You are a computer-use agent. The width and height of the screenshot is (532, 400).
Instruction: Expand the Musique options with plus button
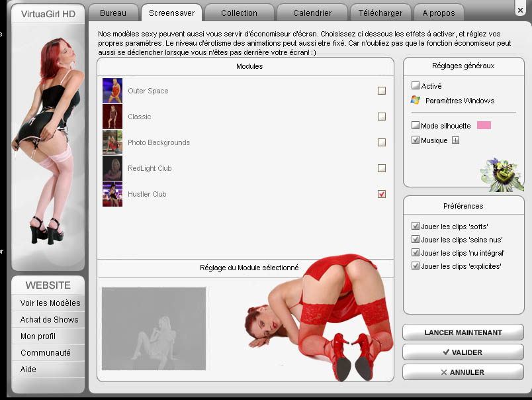pyautogui.click(x=455, y=140)
